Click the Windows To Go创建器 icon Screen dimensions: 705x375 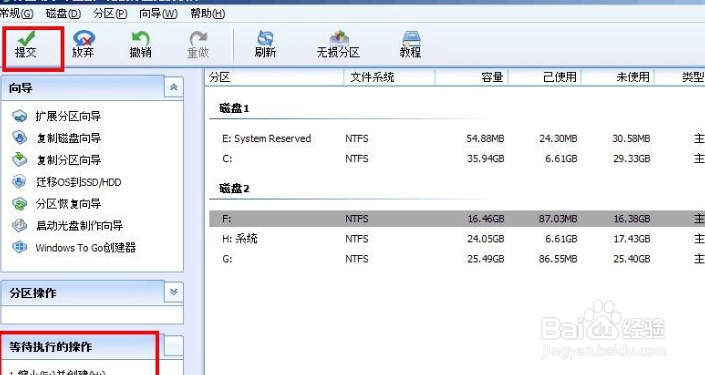point(19,247)
